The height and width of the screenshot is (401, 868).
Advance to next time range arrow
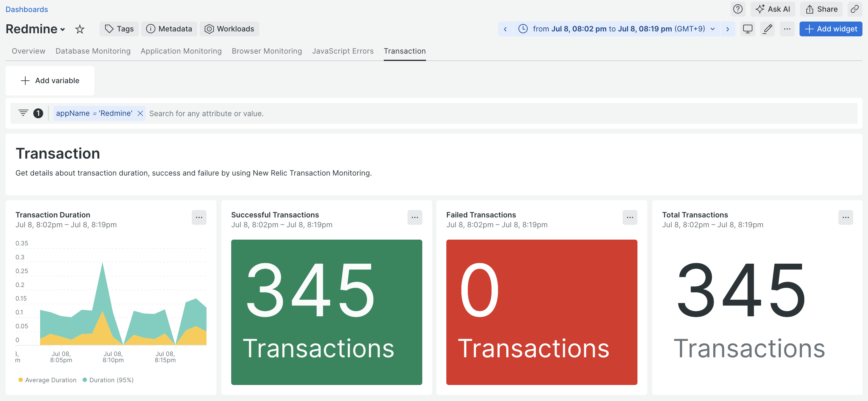pos(727,29)
